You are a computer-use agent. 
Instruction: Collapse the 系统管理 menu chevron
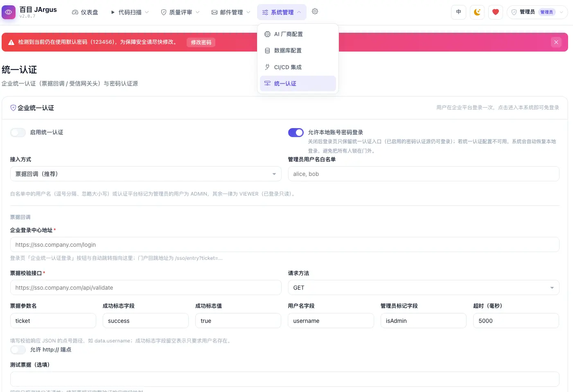(x=299, y=12)
